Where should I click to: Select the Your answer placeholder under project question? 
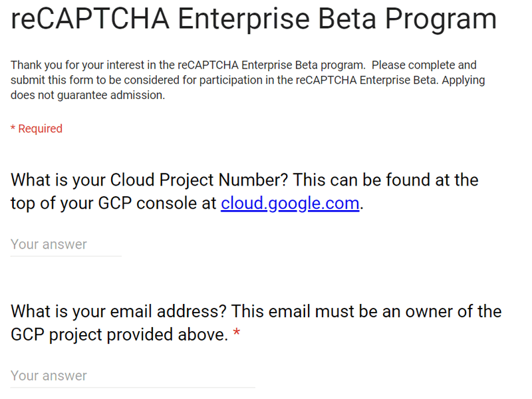49,245
